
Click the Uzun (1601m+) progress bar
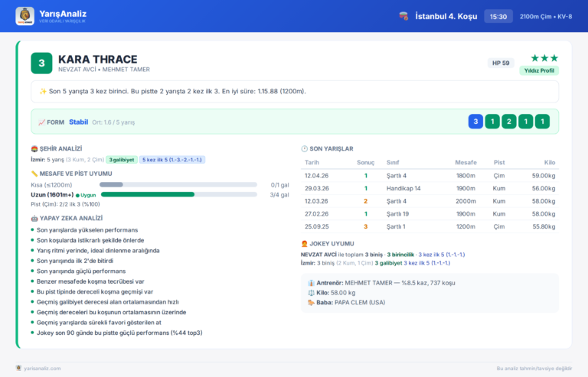coord(179,195)
